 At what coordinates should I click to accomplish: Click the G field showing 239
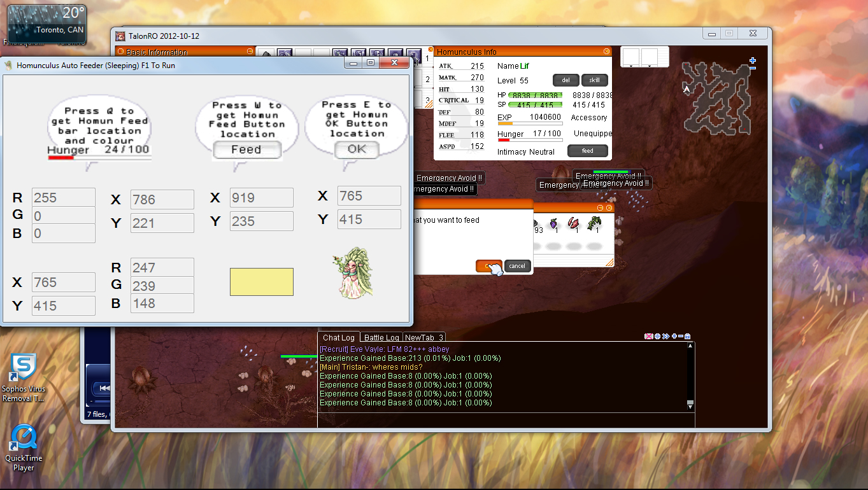(162, 285)
